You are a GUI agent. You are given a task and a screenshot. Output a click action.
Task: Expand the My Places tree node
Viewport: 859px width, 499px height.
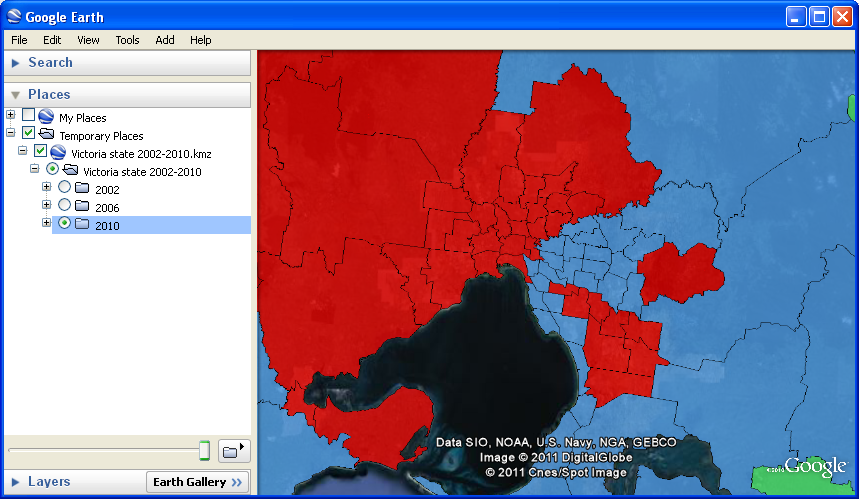(10, 114)
